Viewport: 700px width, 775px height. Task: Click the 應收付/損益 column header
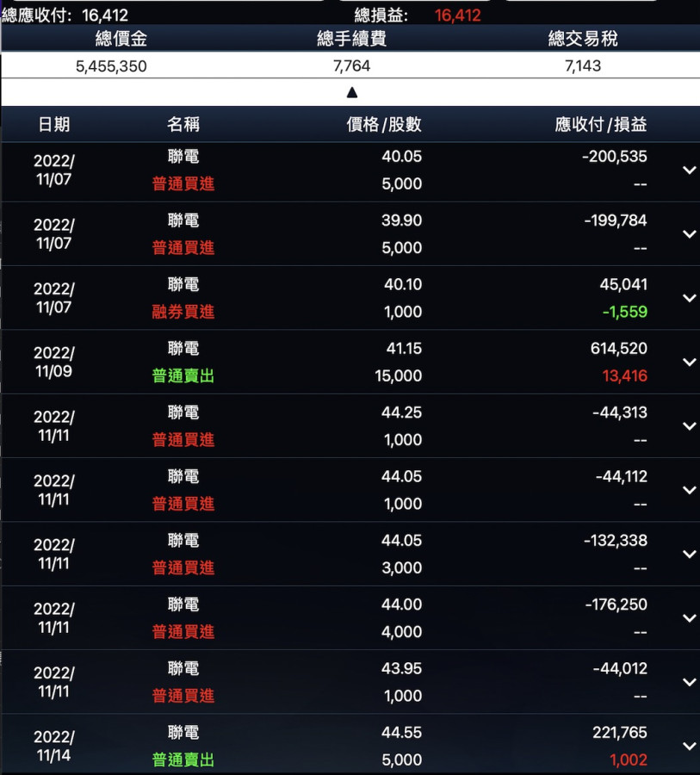pyautogui.click(x=601, y=124)
